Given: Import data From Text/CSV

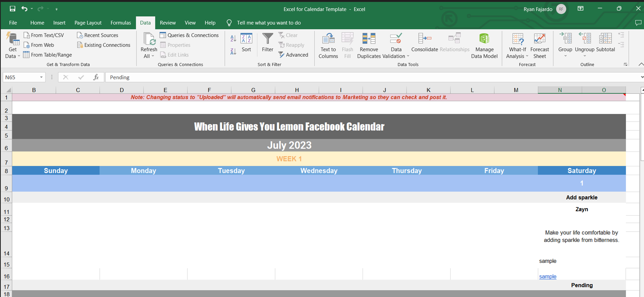Looking at the screenshot, I should pyautogui.click(x=44, y=35).
